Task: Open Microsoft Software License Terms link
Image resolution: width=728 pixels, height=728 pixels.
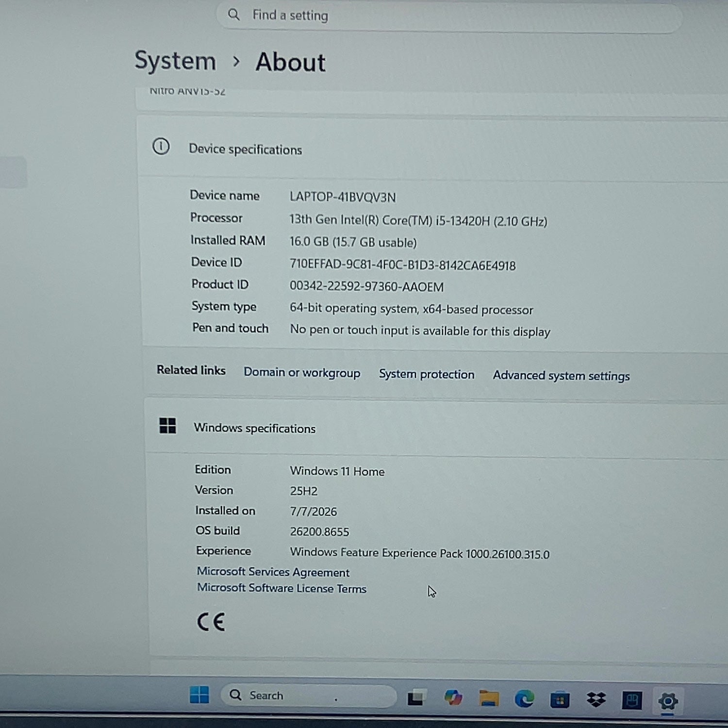Action: 281,588
